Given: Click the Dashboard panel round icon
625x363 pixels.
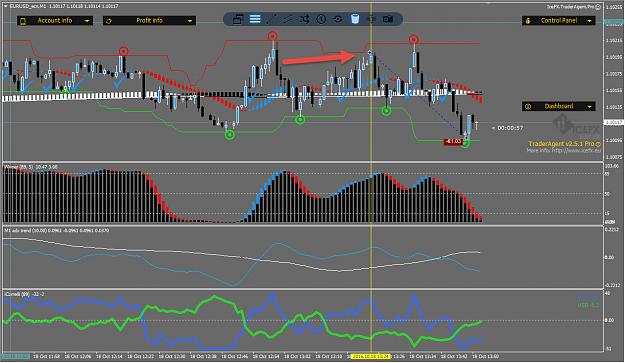Looking at the screenshot, I should pyautogui.click(x=528, y=106).
